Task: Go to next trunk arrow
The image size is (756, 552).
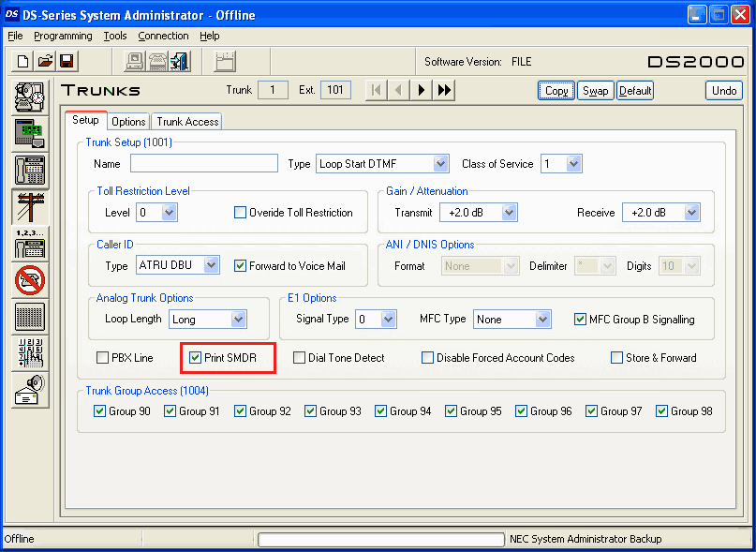Action: point(422,90)
